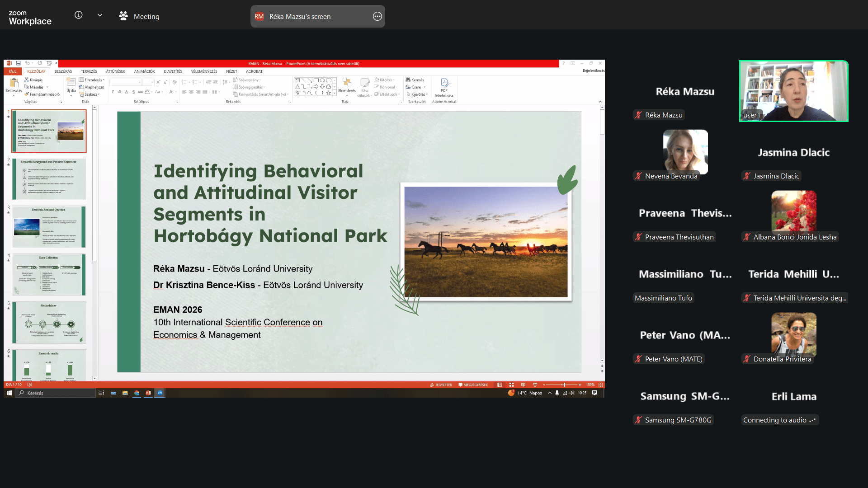This screenshot has height=488, width=868.
Task: Click the PDF létrehozása Acrobat icon
Action: (x=444, y=83)
